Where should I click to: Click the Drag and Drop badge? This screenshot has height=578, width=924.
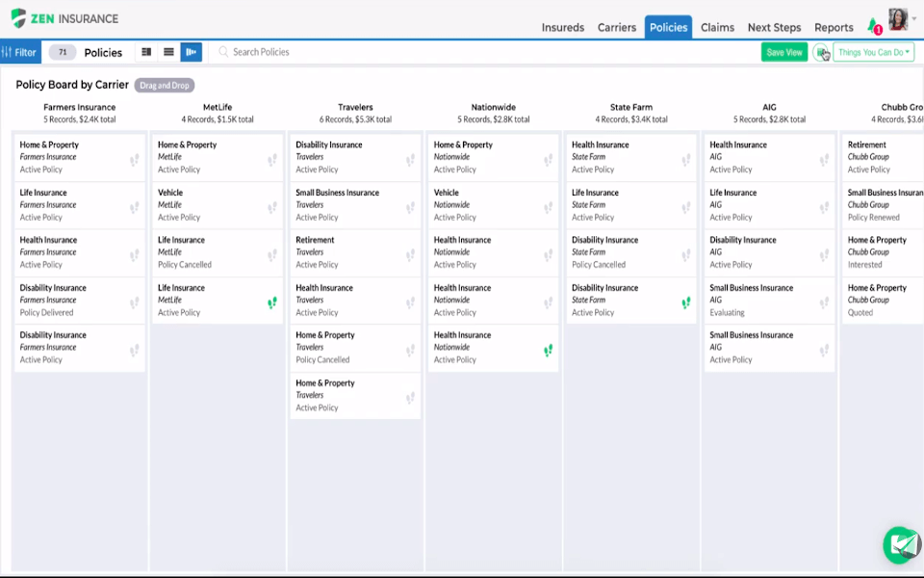click(165, 85)
